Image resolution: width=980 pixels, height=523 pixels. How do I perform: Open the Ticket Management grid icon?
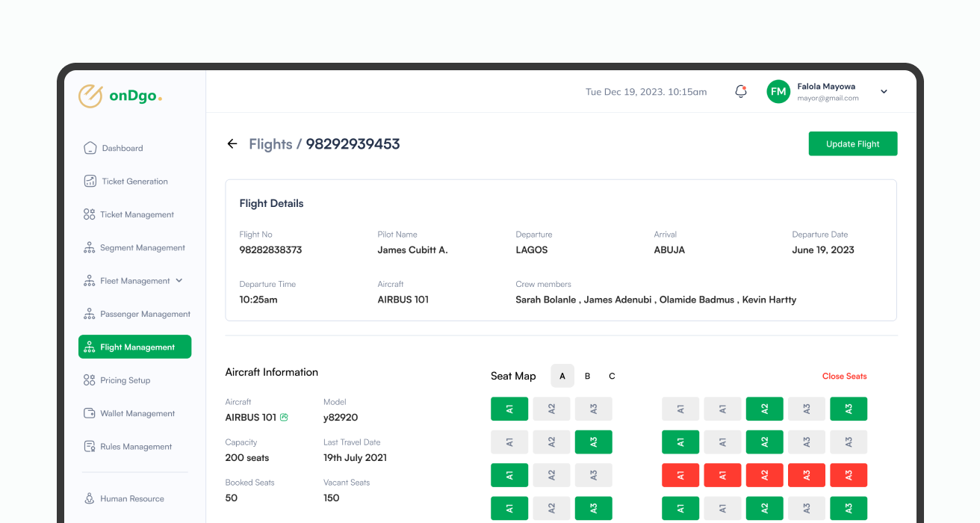tap(89, 214)
